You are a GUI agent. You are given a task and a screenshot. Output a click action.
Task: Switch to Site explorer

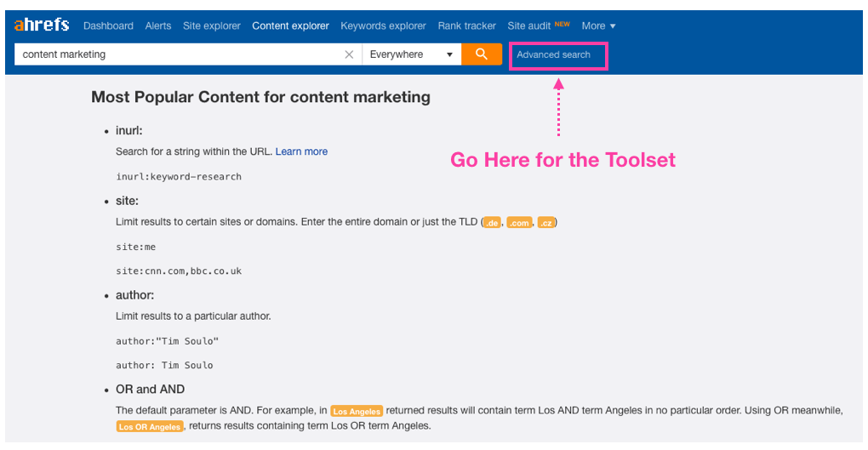[x=211, y=26]
